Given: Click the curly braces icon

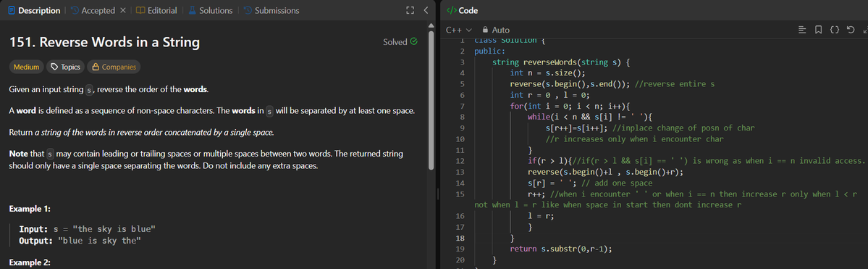Looking at the screenshot, I should pos(834,30).
